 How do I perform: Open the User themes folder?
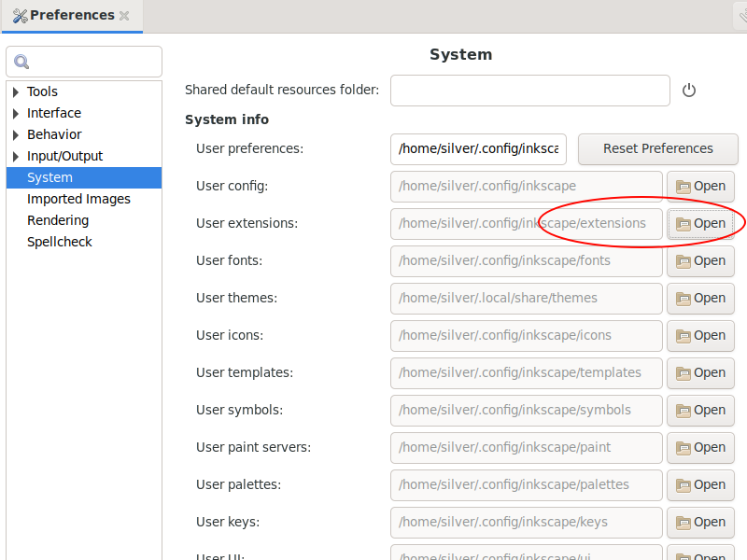click(x=700, y=298)
